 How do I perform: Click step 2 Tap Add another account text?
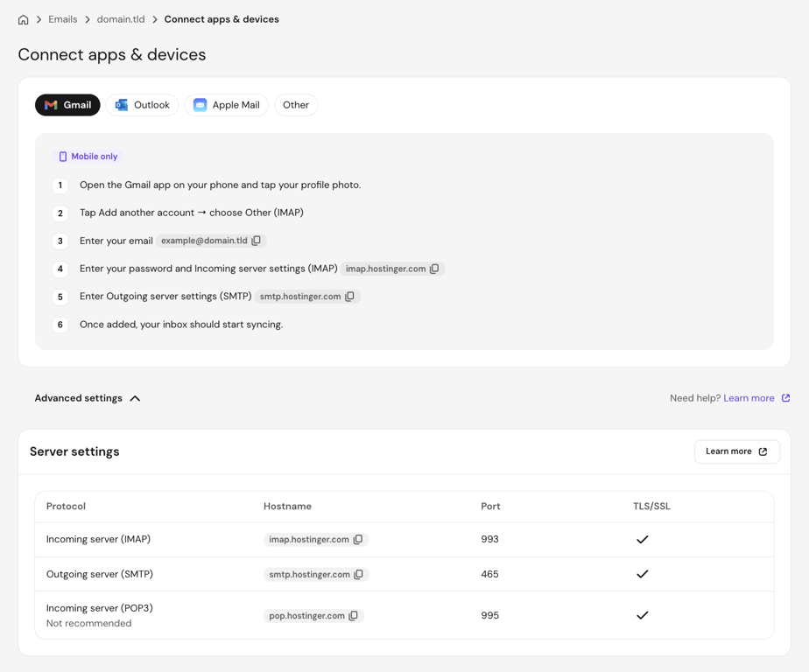(x=192, y=213)
